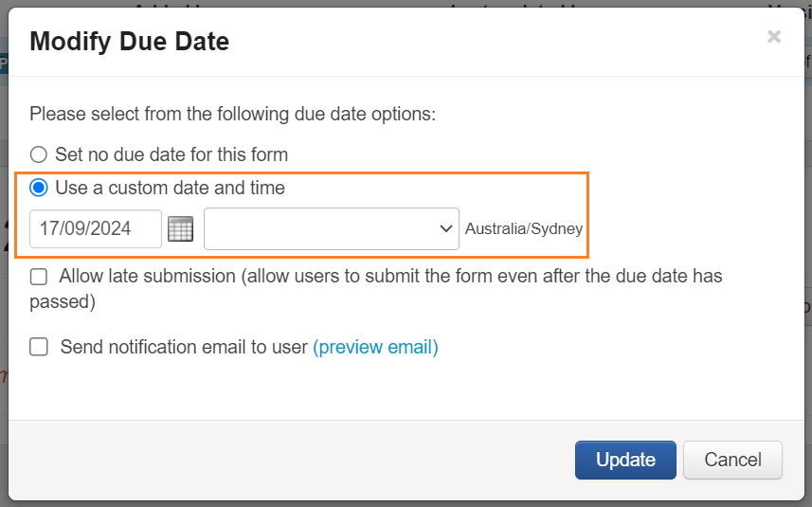Close the Modify Due Date dialog with X
812x507 pixels.
point(774,37)
